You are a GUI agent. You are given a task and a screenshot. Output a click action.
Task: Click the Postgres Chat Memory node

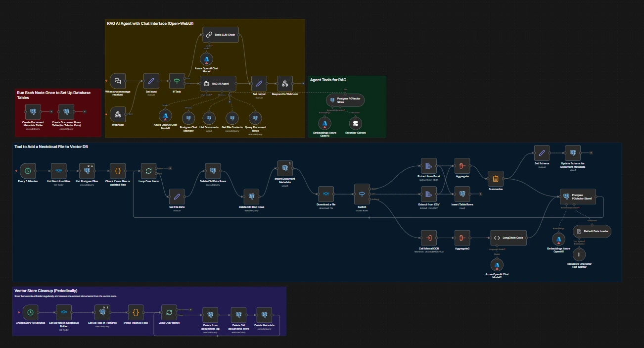coord(188,118)
